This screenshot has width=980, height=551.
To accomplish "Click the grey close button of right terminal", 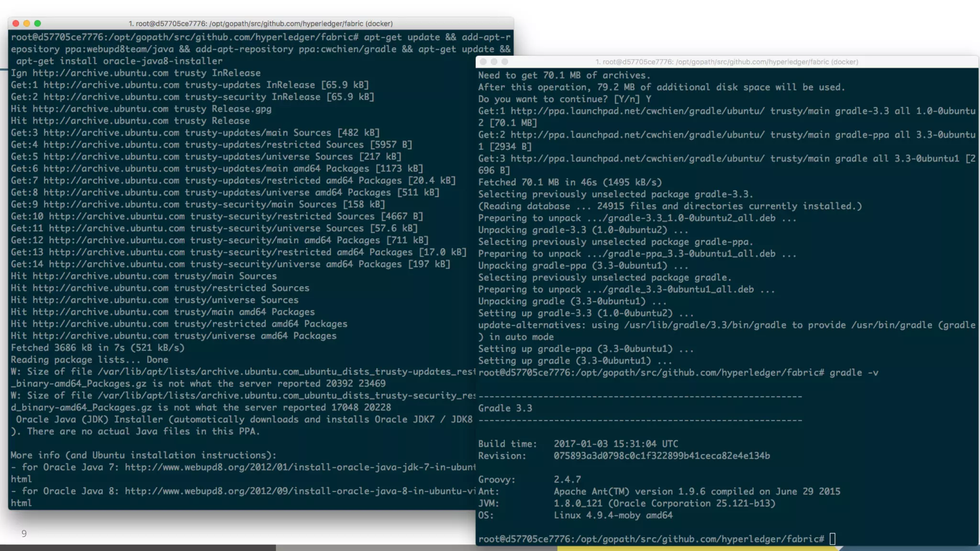I will point(483,62).
